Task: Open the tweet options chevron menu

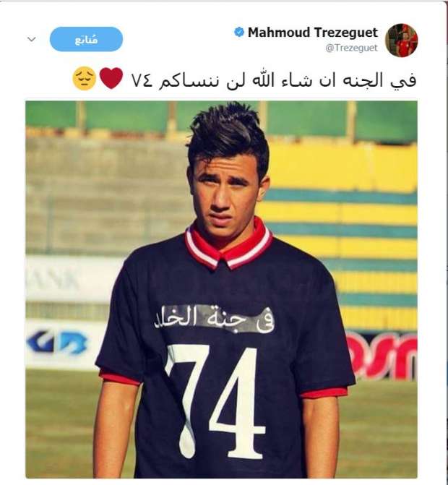Action: [32, 39]
